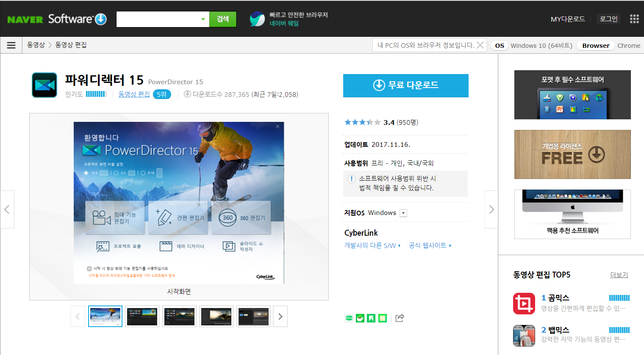Open 네이버 웨일 browser link
This screenshot has height=355, width=644.
pyautogui.click(x=284, y=23)
